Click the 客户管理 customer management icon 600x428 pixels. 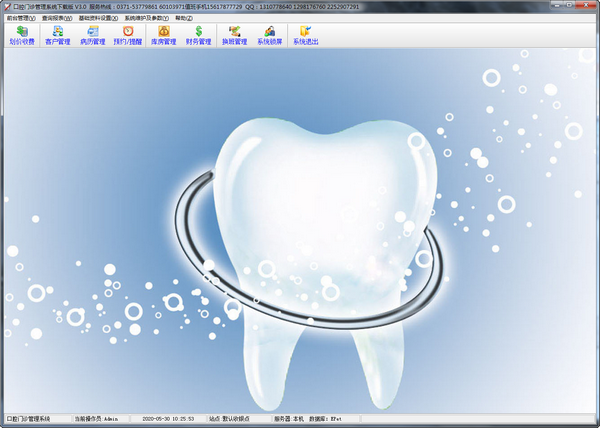click(x=58, y=36)
